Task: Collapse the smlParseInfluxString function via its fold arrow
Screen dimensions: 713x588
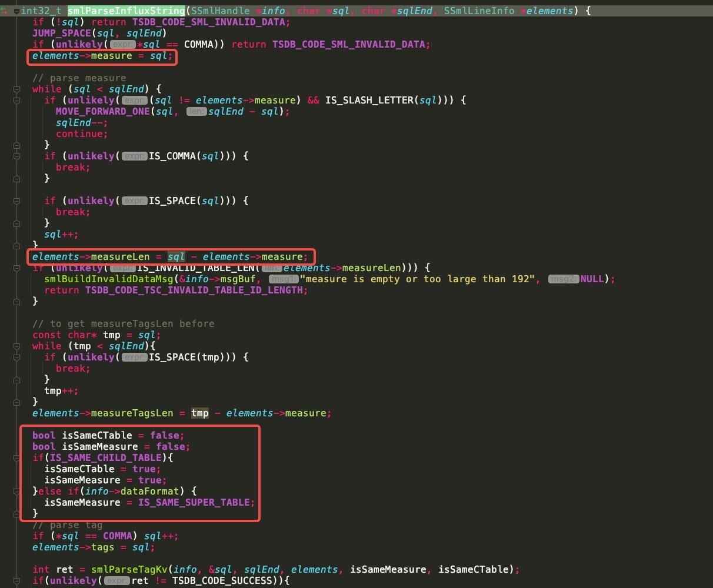Action: pyautogui.click(x=16, y=10)
